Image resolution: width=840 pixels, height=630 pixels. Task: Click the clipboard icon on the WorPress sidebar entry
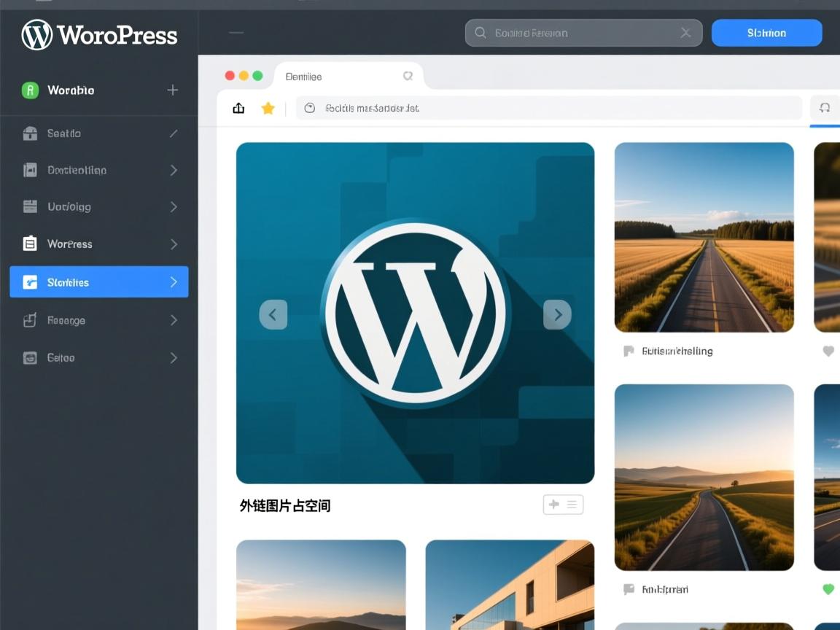click(28, 244)
